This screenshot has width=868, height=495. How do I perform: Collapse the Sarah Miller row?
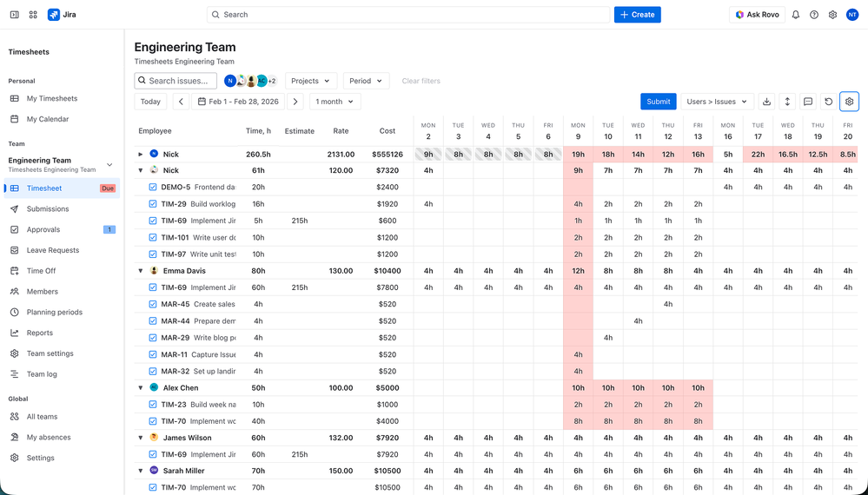pos(141,472)
